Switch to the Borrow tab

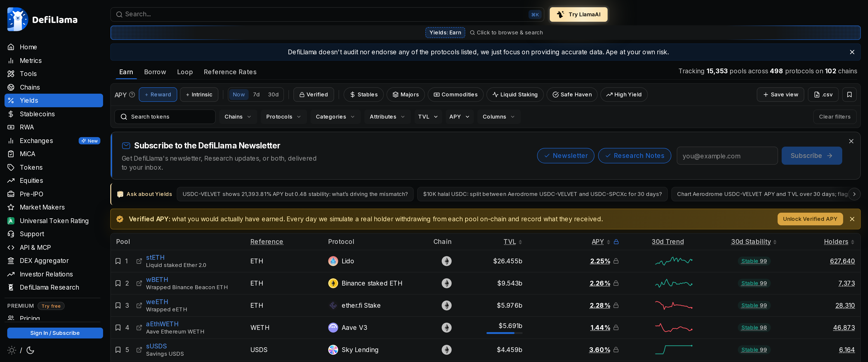click(x=155, y=72)
